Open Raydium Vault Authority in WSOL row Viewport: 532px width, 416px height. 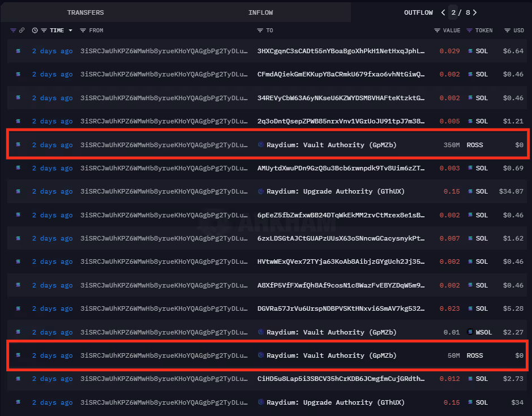332,332
